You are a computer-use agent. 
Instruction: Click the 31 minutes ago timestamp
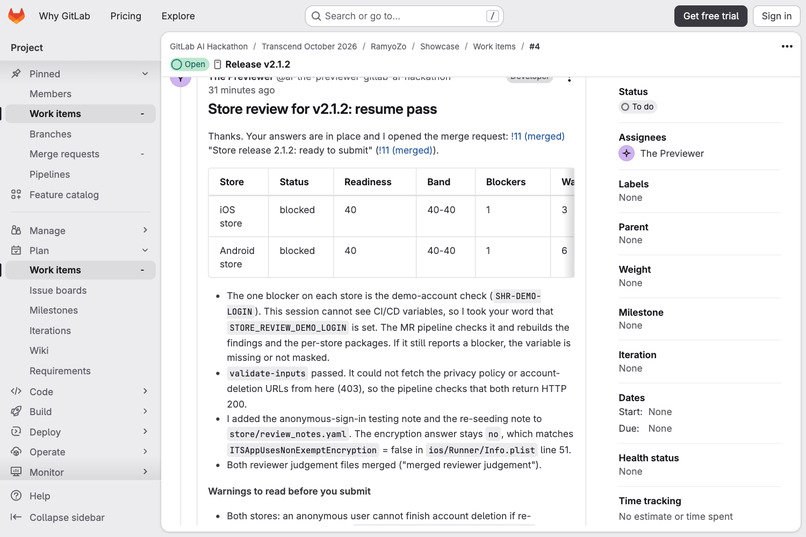coord(241,90)
